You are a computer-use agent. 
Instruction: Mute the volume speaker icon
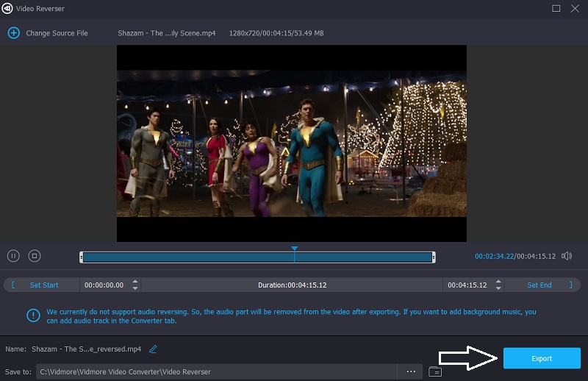pyautogui.click(x=567, y=256)
